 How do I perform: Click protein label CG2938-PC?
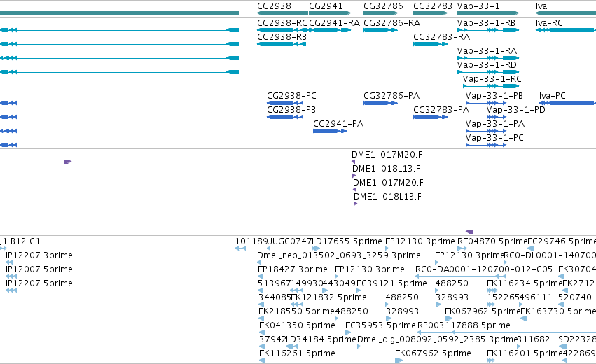[291, 96]
